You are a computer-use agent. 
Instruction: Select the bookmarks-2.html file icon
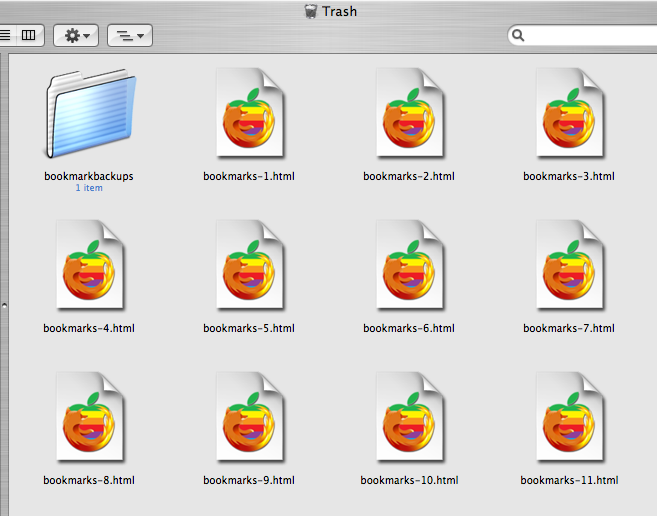[410, 113]
